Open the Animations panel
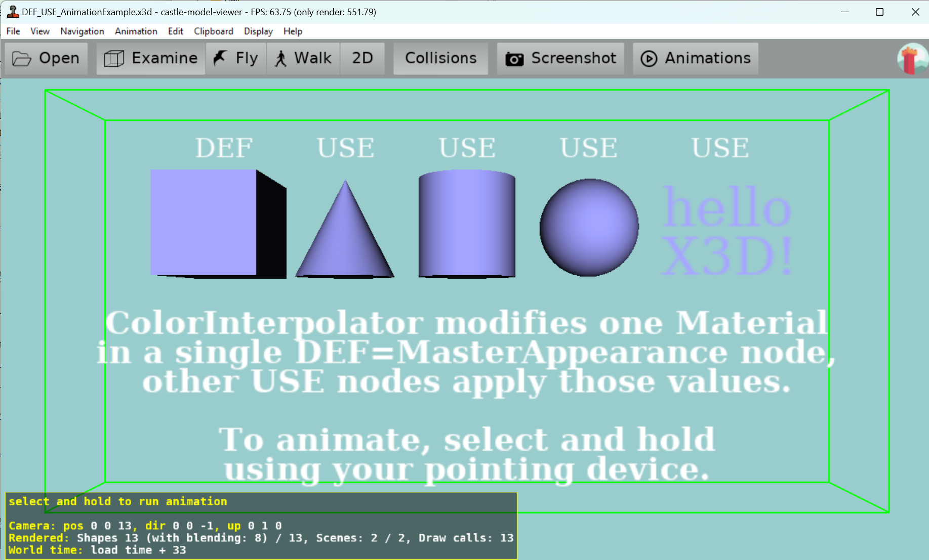This screenshot has height=560, width=929. coord(696,59)
